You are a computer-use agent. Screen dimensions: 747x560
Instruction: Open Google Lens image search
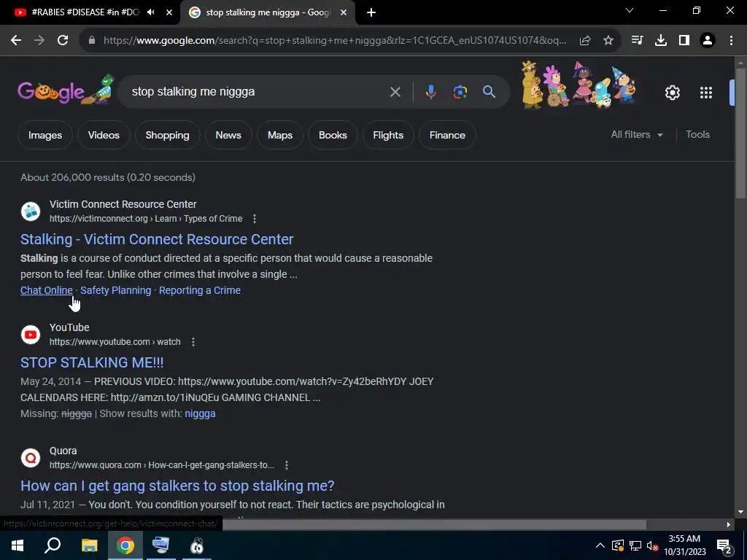click(x=460, y=91)
